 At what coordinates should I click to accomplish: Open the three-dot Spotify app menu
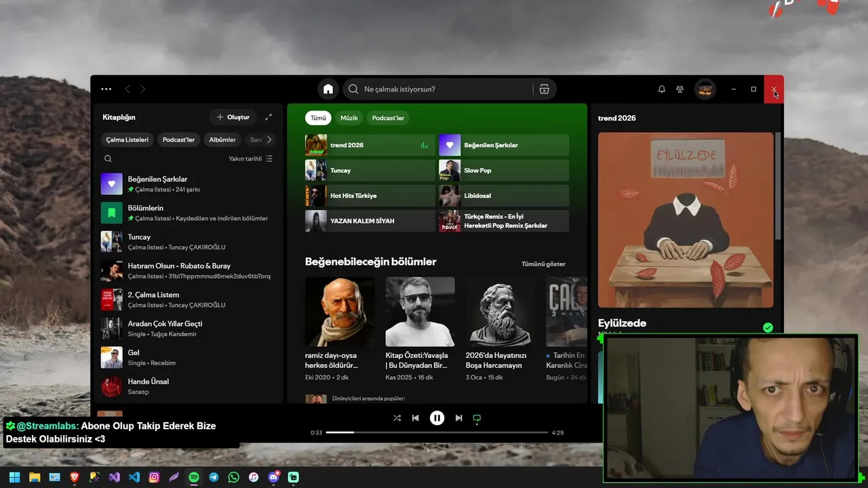coord(106,89)
